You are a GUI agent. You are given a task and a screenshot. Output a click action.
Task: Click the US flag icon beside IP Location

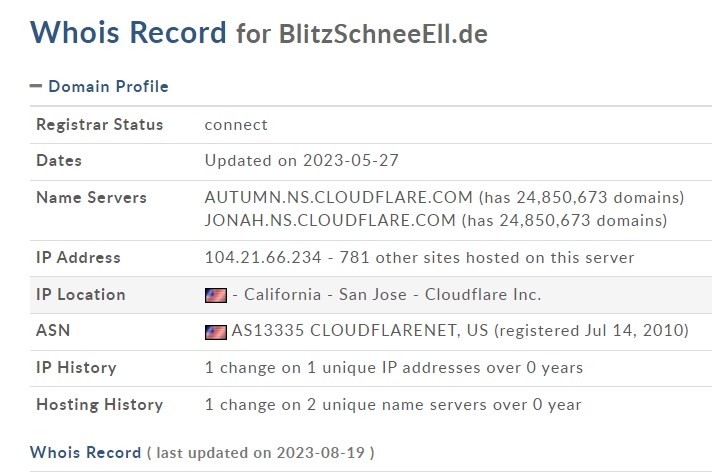pyautogui.click(x=216, y=295)
